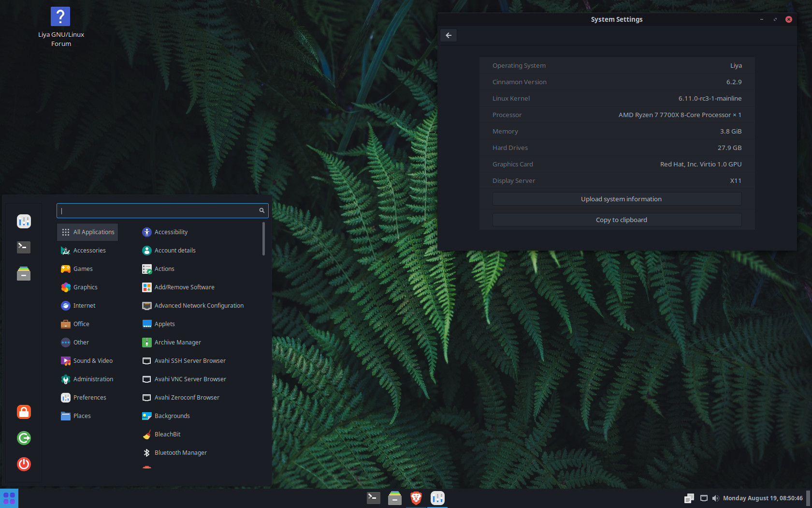Click the Red Hat Virtio GPU text
The image size is (812, 508).
pos(701,164)
